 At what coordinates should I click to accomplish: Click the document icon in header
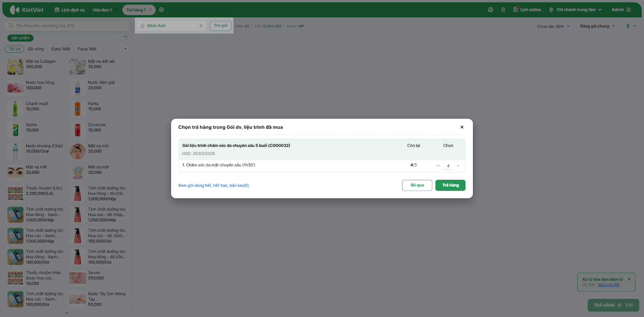[x=503, y=10]
